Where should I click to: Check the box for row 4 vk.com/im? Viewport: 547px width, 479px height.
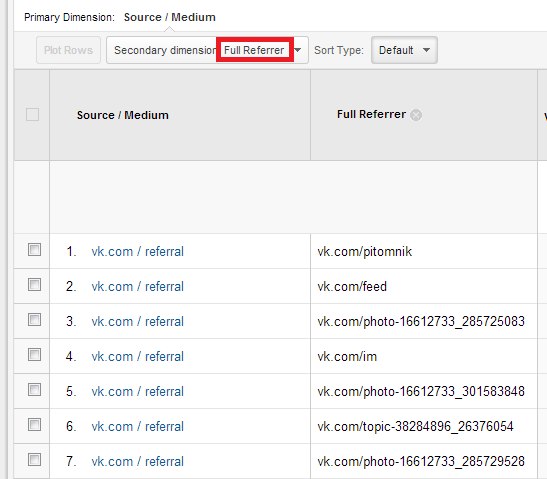[34, 354]
